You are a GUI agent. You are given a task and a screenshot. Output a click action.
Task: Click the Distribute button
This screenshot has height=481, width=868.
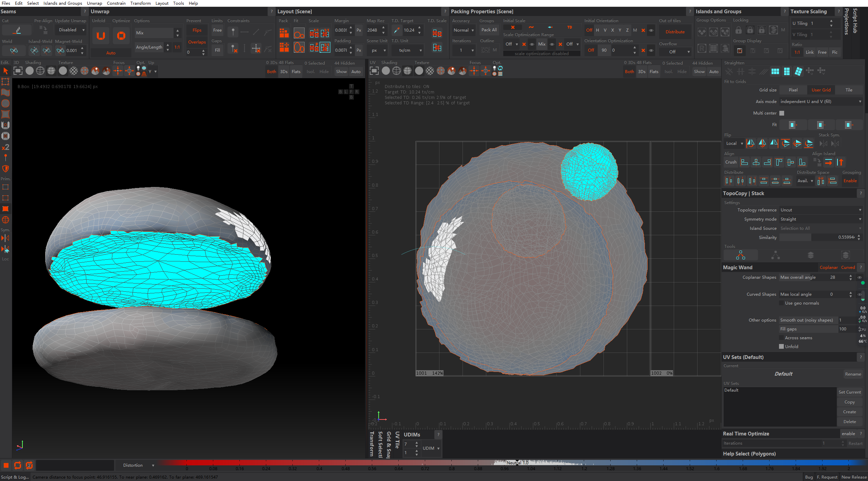[x=675, y=32]
